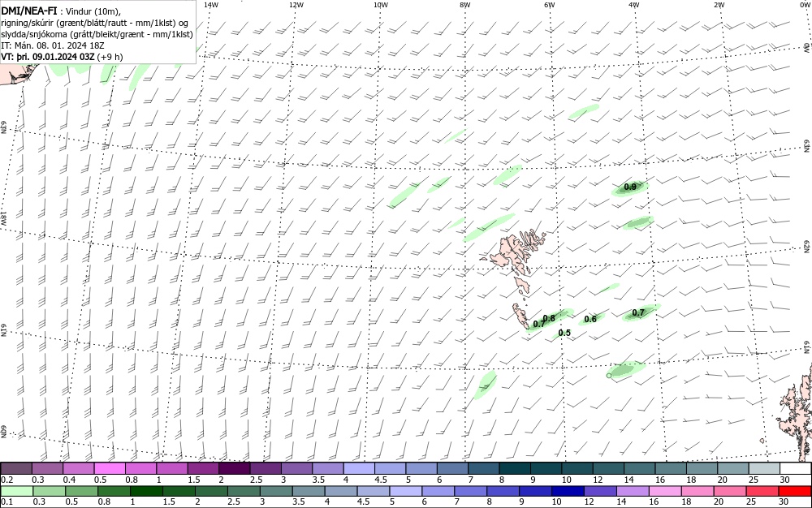This screenshot has height=508, width=812.
Task: Pick the white swatch labeled 30 in upper scale
Action: [796, 469]
